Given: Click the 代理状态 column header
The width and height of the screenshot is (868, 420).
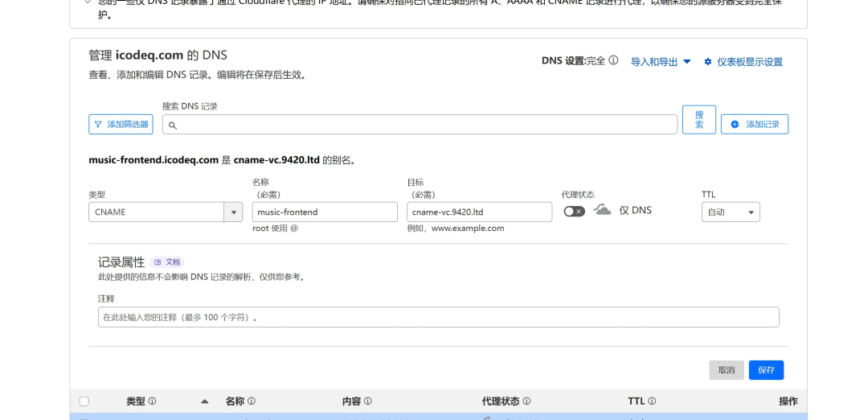Looking at the screenshot, I should tap(501, 401).
